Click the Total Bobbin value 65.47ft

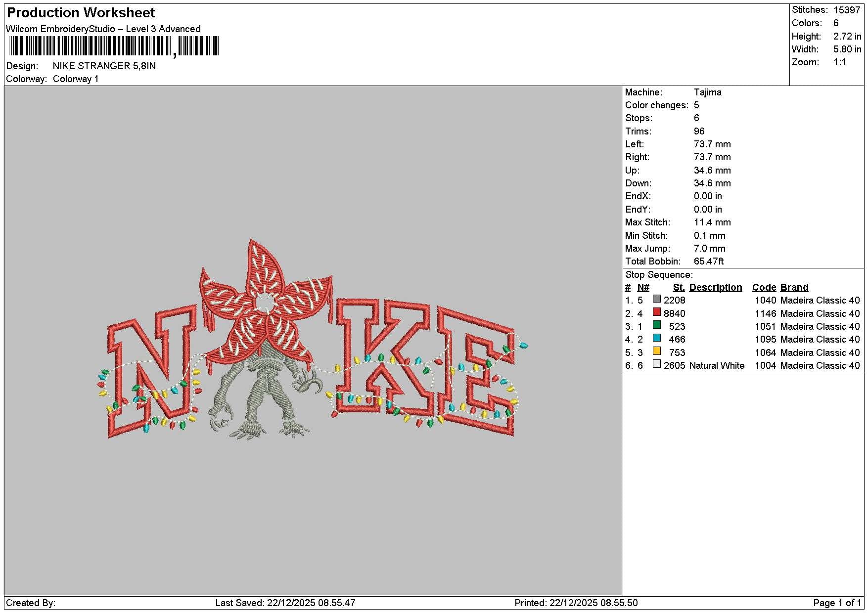pos(708,262)
